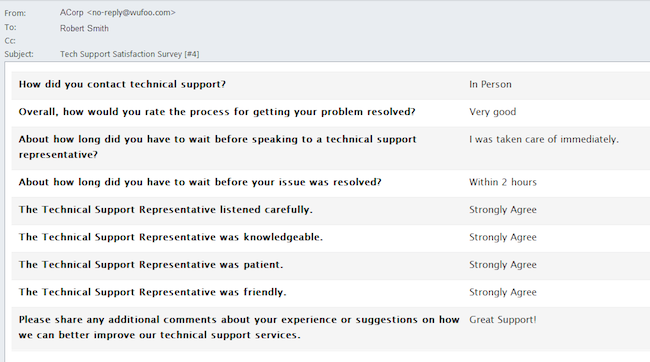The width and height of the screenshot is (650, 362).
Task: Click the 'Very good' rating answer
Action: pos(492,112)
